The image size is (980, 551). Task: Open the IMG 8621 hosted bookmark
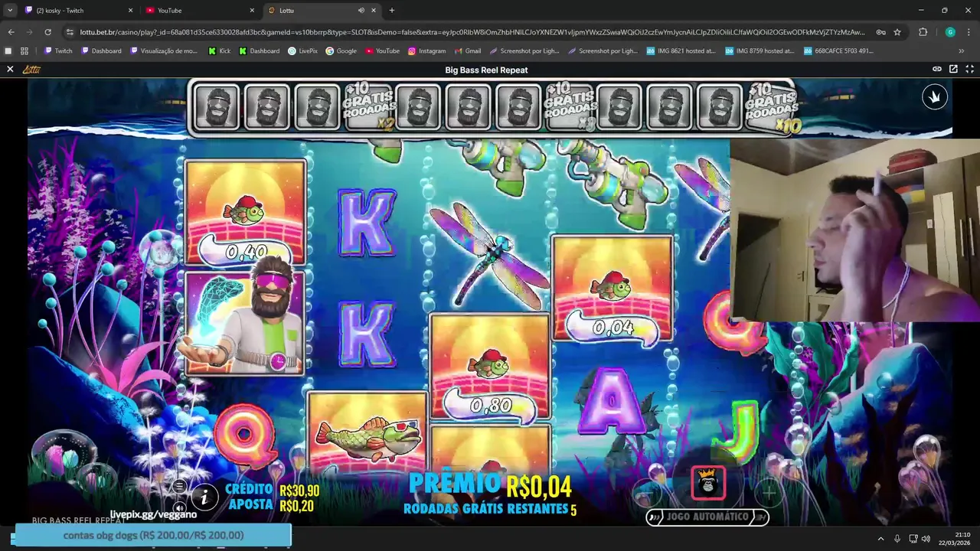point(681,51)
